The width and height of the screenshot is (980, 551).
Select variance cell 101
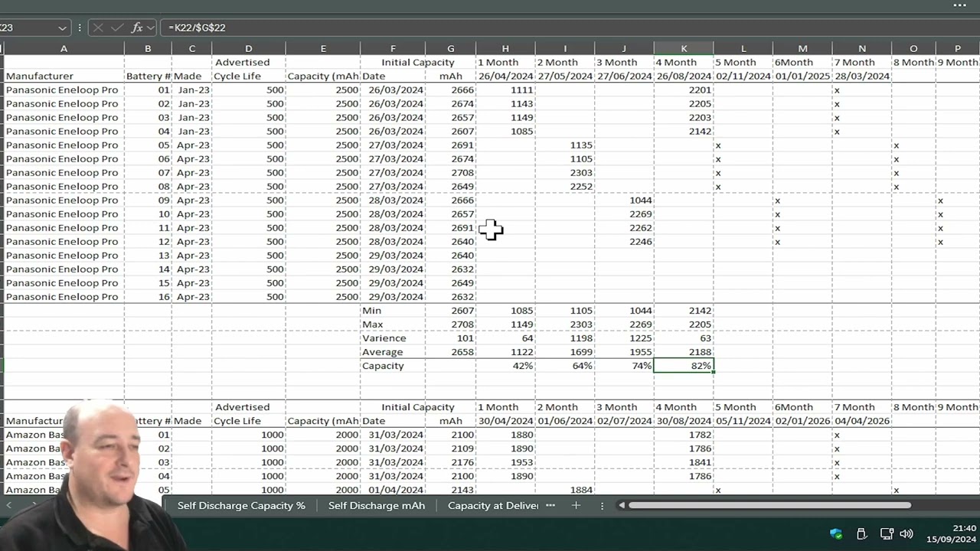450,338
